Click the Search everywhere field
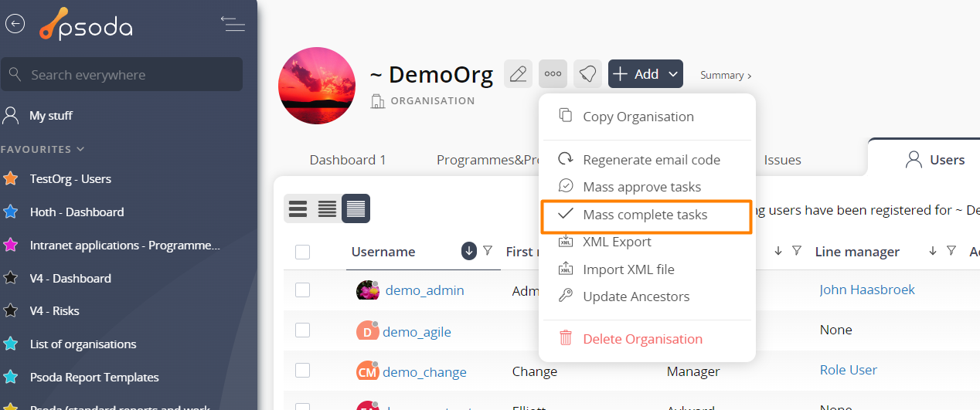The width and height of the screenshot is (980, 410). 121,75
